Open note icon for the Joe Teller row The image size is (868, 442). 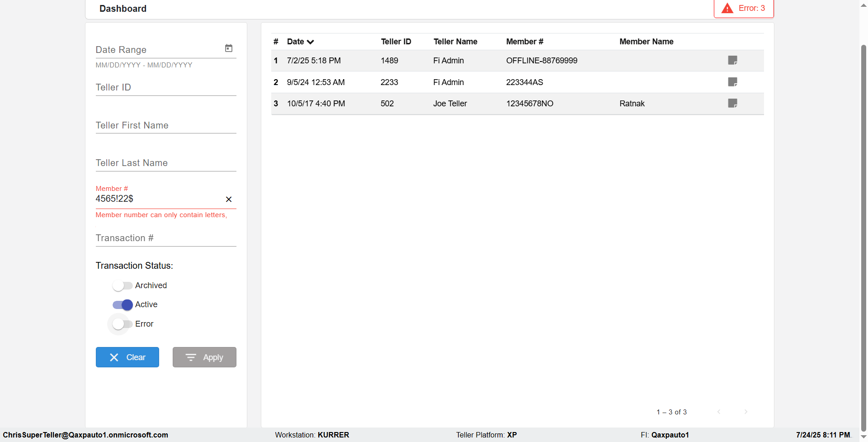click(x=733, y=103)
